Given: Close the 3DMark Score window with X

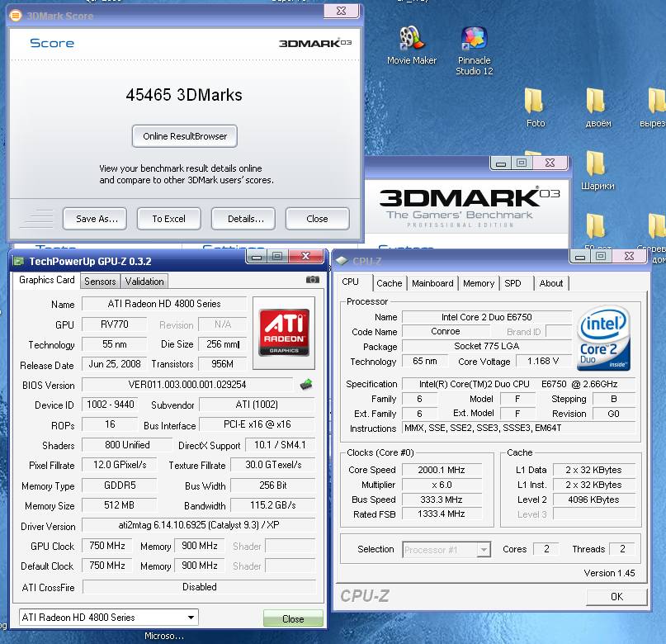Looking at the screenshot, I should click(341, 11).
